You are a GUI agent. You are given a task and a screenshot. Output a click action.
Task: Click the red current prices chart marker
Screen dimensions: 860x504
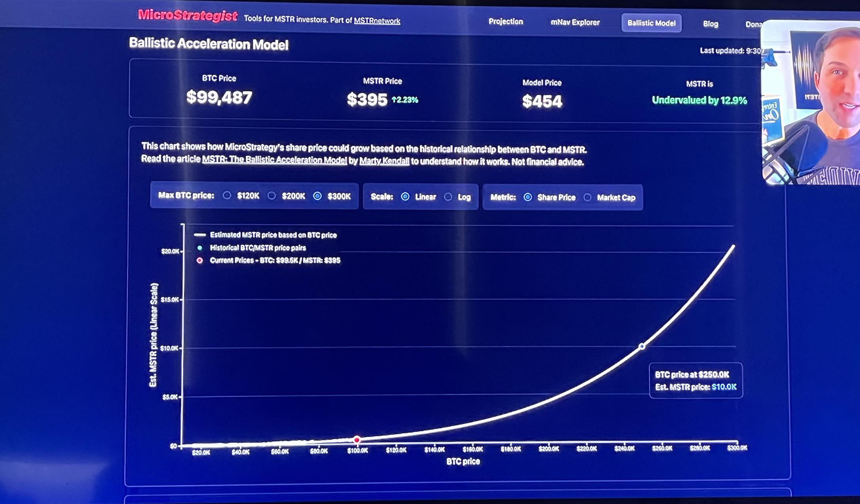356,440
